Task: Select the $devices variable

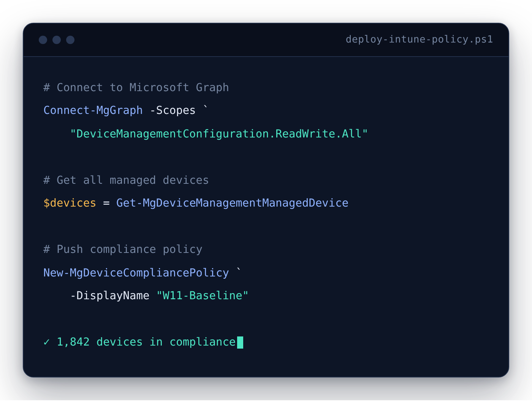Action: [x=70, y=203]
